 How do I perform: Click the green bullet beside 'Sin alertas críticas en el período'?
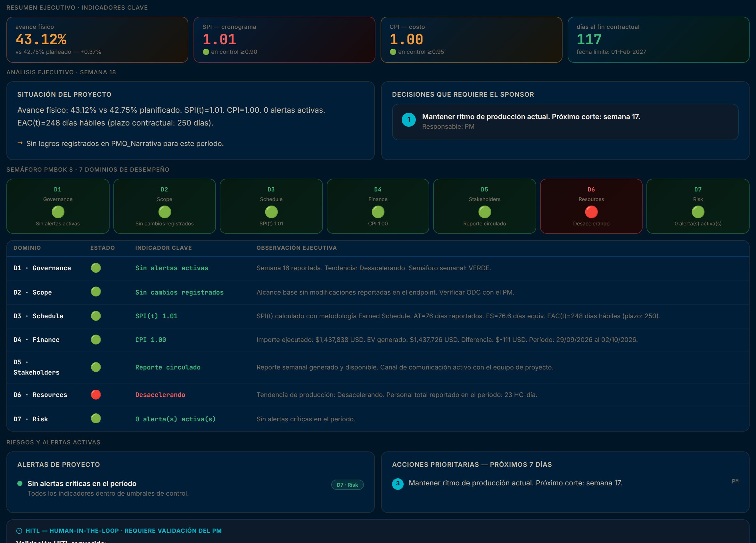point(20,483)
